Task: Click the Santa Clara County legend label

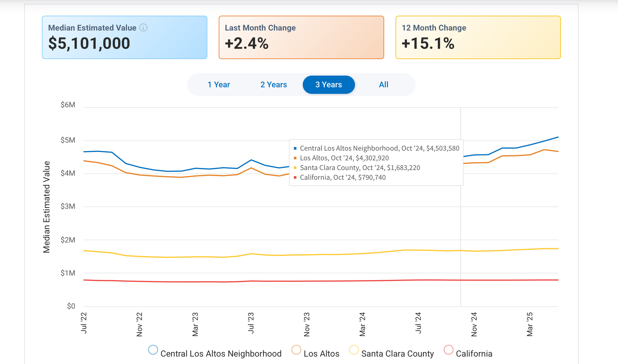Action: pos(397,354)
